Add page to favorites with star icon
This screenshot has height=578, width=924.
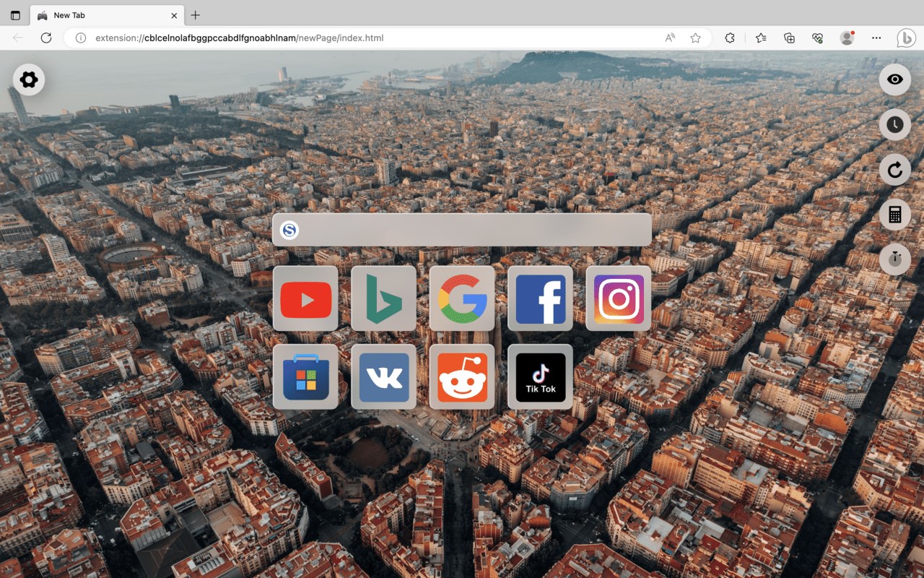pos(695,38)
